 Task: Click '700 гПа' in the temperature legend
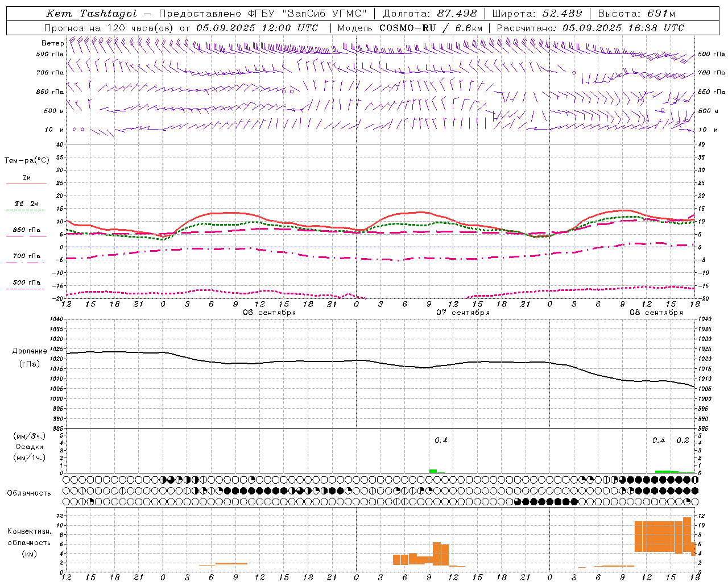[27, 256]
